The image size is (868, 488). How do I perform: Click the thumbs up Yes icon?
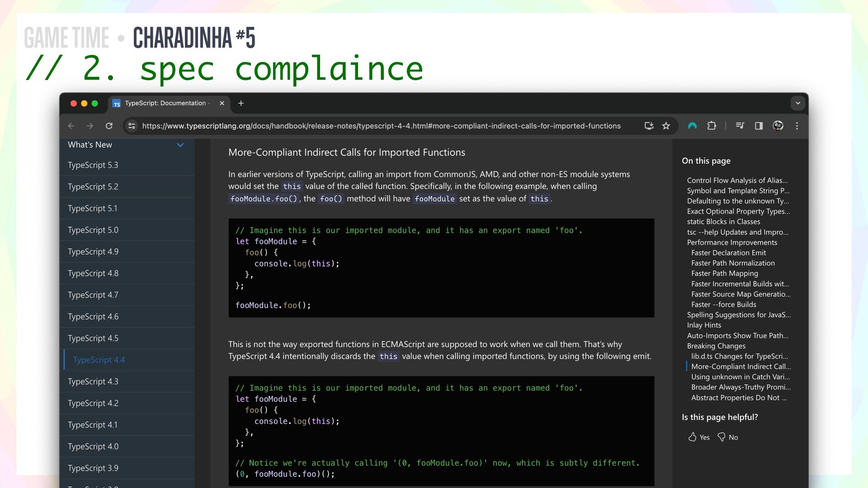coord(692,437)
